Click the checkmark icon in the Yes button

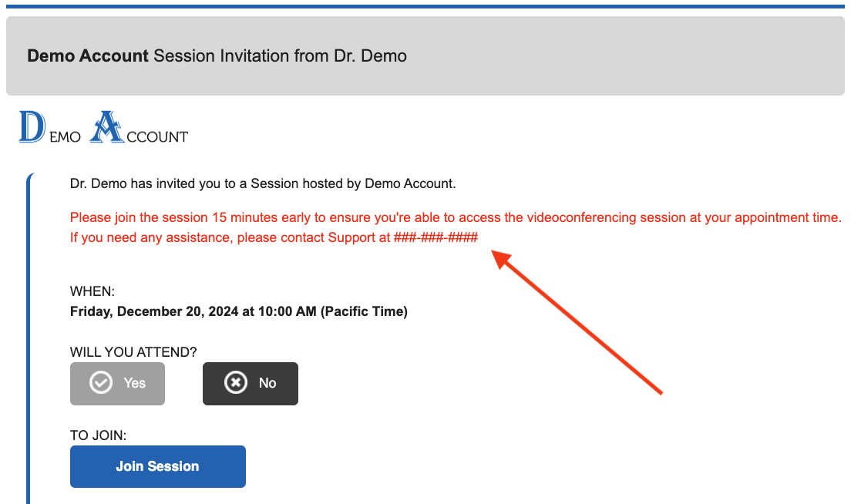pyautogui.click(x=101, y=383)
